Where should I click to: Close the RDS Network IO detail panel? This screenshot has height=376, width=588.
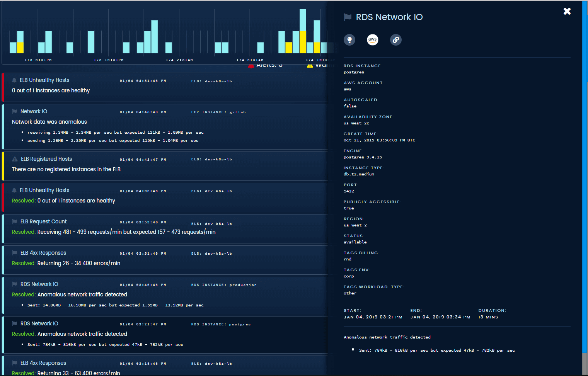pyautogui.click(x=567, y=11)
